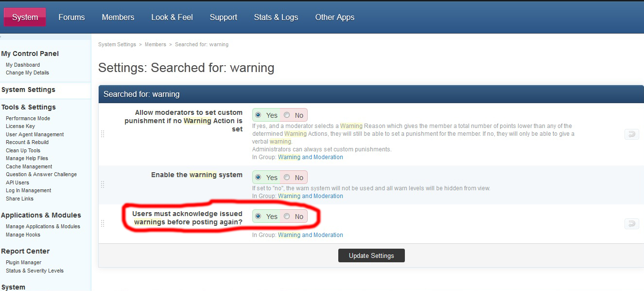This screenshot has height=291, width=644.
Task: Grab the drag handle for custom punishment row
Action: (103, 134)
